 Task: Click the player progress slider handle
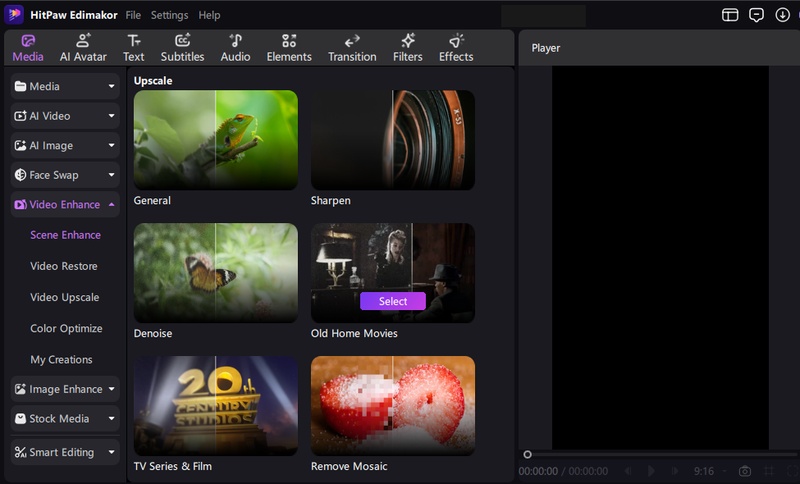tap(528, 454)
